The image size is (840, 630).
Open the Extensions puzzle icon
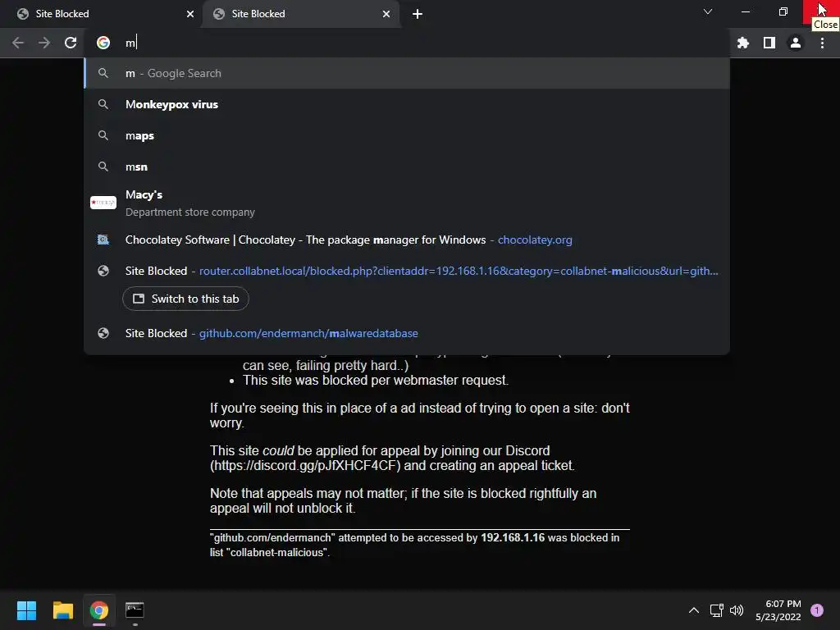pyautogui.click(x=742, y=43)
